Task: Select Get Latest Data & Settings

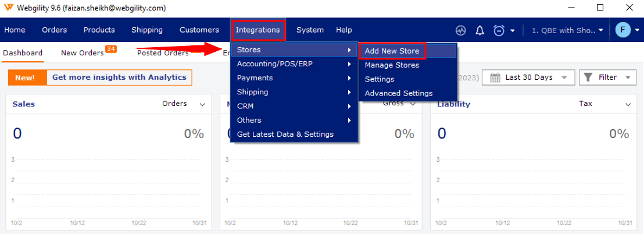Action: pos(294,134)
